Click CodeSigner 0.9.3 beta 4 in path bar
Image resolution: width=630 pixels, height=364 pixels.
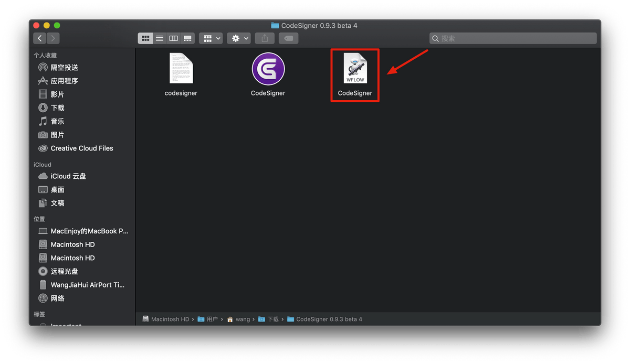click(x=324, y=319)
